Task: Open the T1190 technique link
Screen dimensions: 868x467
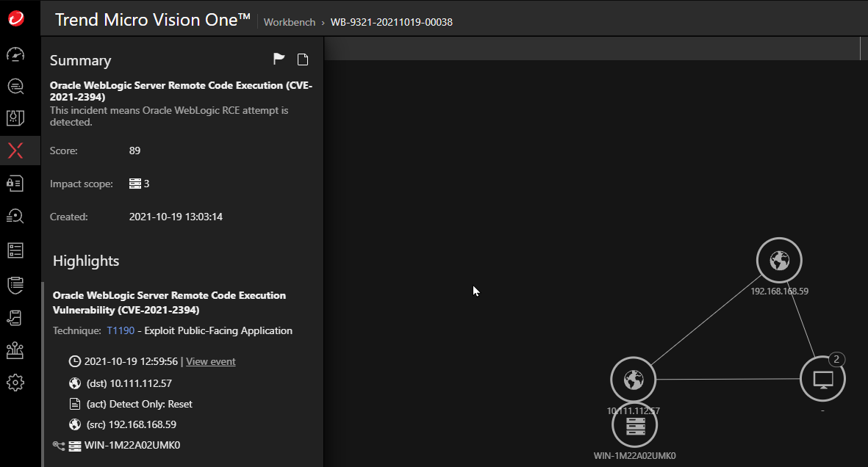Action: [121, 330]
